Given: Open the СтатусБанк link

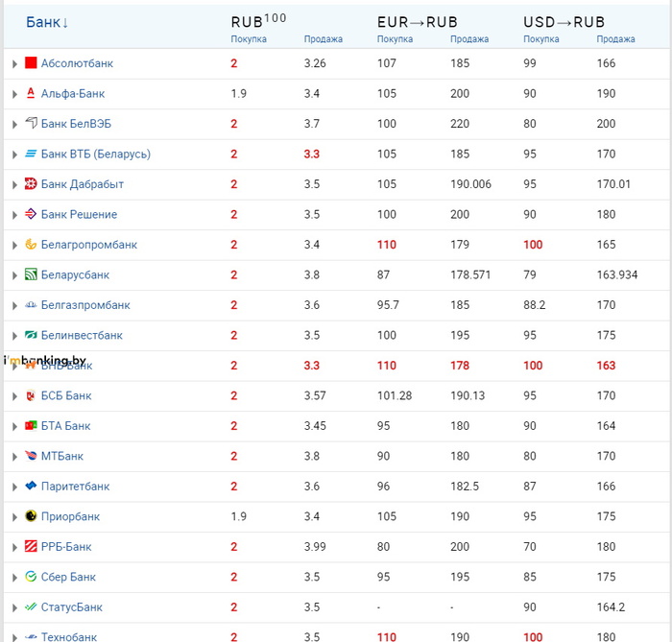Looking at the screenshot, I should pos(72,607).
